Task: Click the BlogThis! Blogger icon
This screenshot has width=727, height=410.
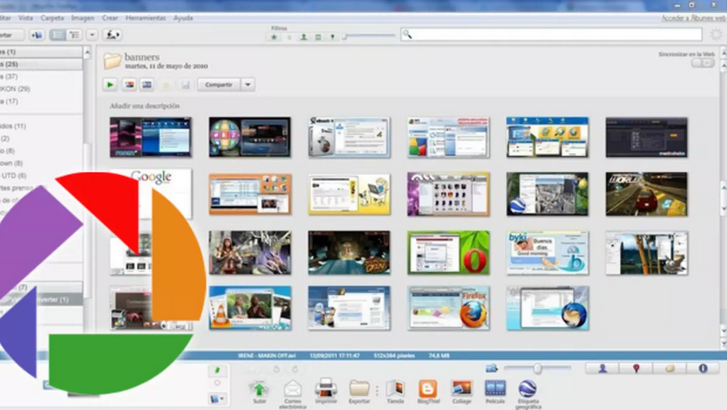Action: [428, 388]
